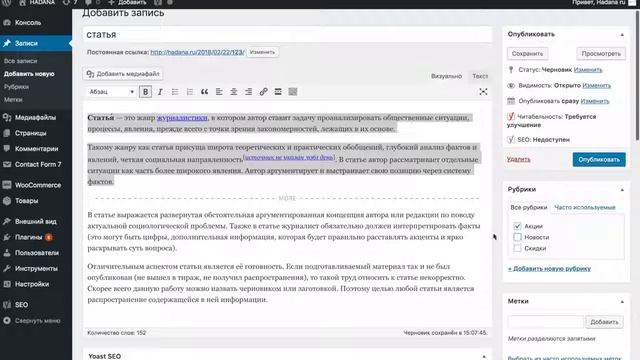Click the Опубликовать publish button
This screenshot has height=360, width=640.
click(x=599, y=160)
